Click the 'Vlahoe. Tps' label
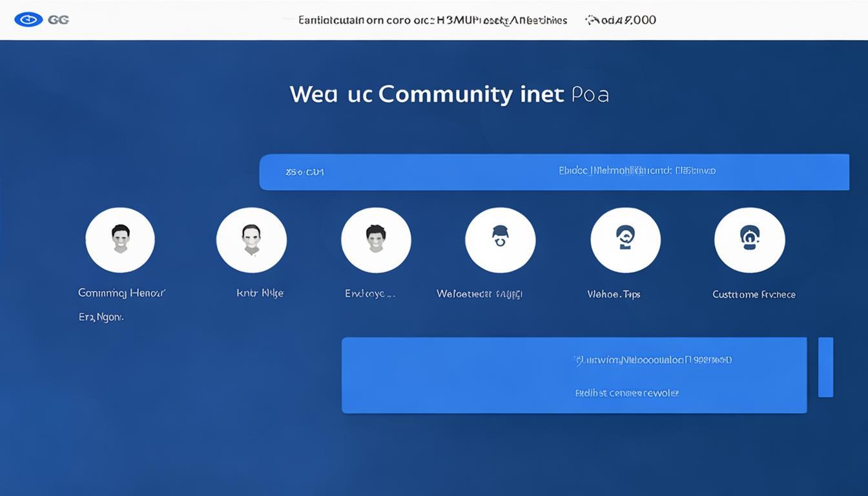Viewport: 868px width, 496px height. click(614, 294)
